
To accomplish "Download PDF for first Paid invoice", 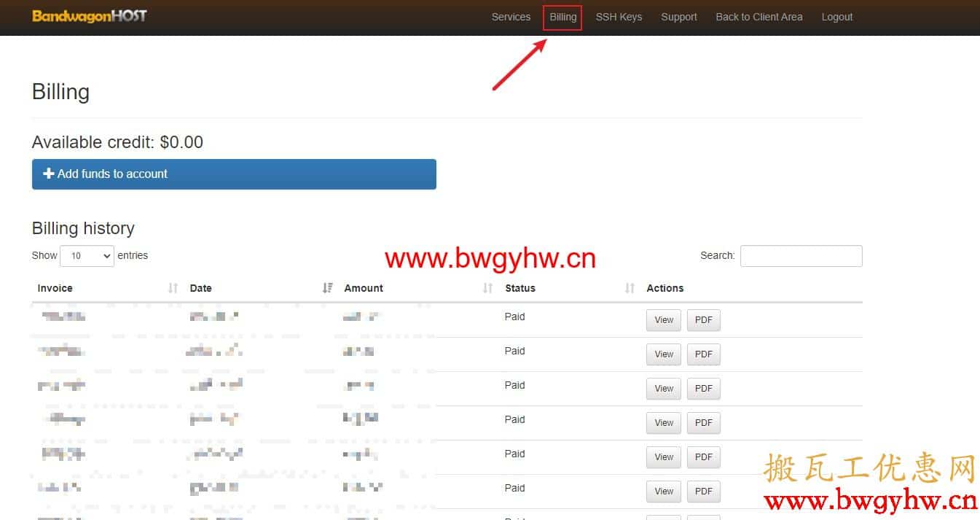I will [x=703, y=320].
